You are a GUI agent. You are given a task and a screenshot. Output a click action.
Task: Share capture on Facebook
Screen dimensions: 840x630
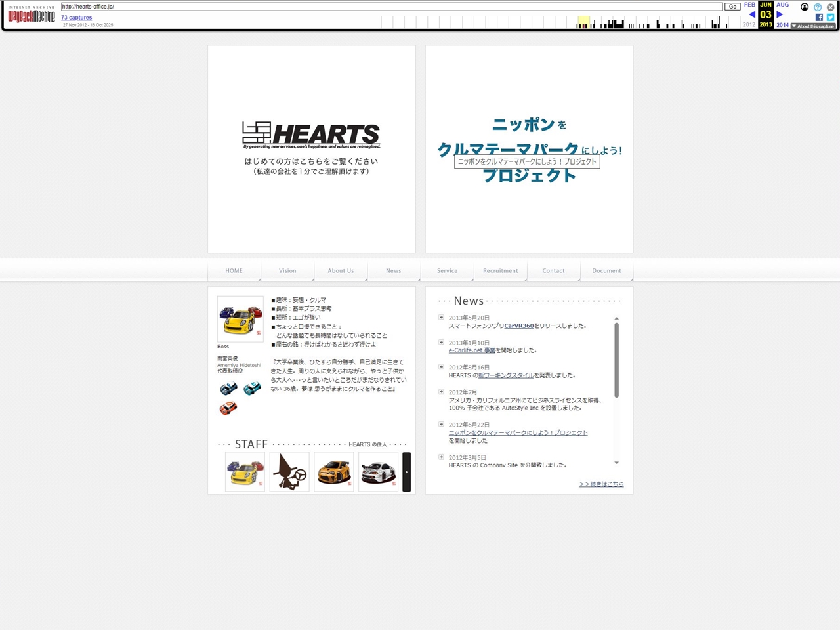819,18
